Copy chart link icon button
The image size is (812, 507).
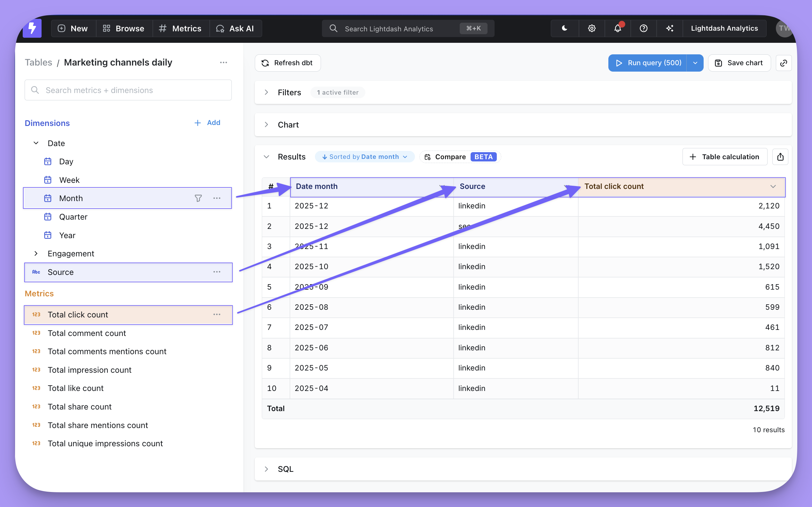(x=784, y=63)
